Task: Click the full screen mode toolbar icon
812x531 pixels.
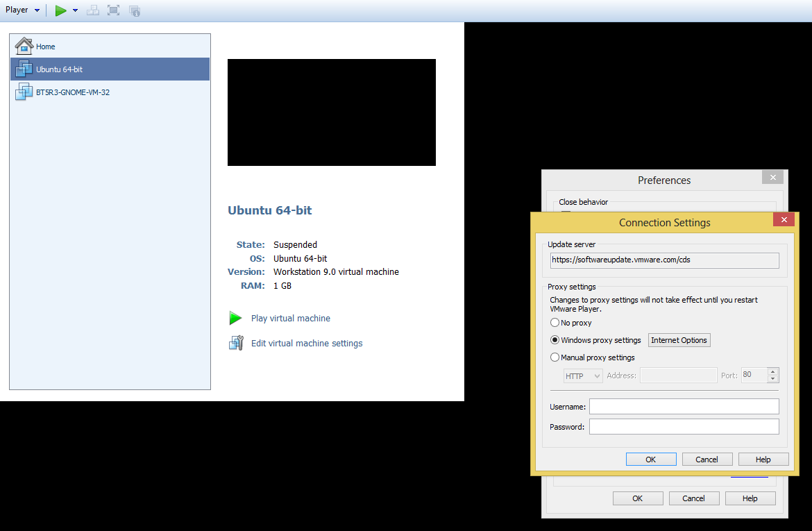Action: pos(113,10)
